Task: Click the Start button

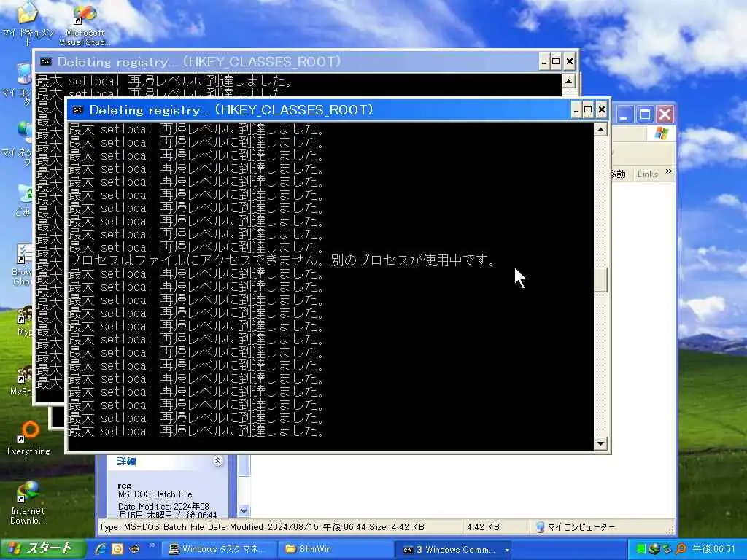Action: click(43, 549)
